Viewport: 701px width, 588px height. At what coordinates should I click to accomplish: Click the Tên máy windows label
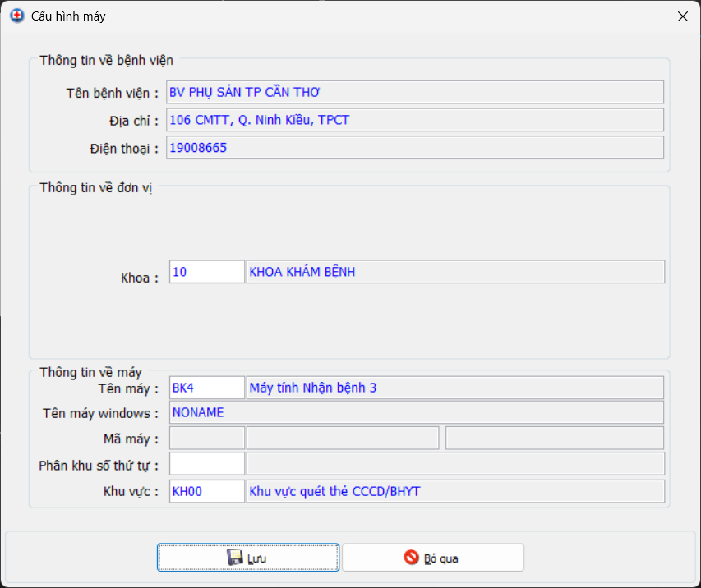pos(100,413)
